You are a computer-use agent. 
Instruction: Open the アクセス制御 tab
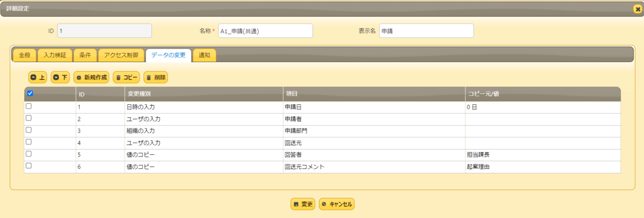pyautogui.click(x=121, y=55)
